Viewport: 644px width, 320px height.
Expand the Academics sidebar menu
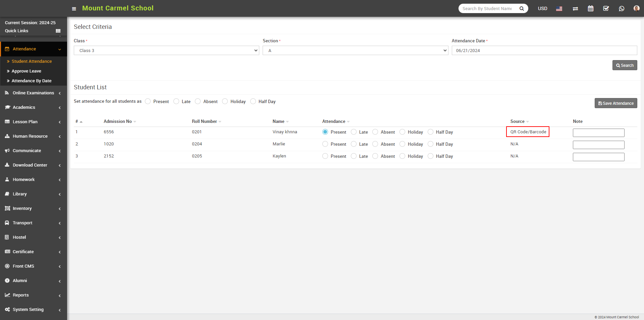pyautogui.click(x=34, y=107)
